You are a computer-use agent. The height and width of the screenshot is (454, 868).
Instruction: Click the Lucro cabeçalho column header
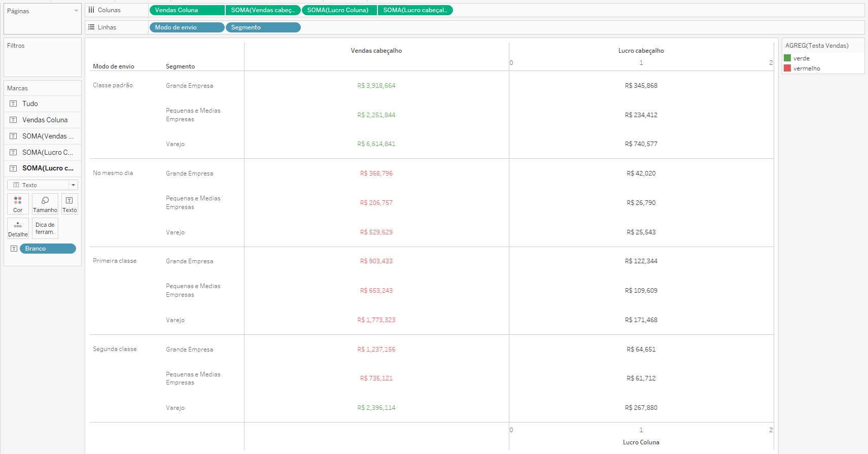coord(641,51)
